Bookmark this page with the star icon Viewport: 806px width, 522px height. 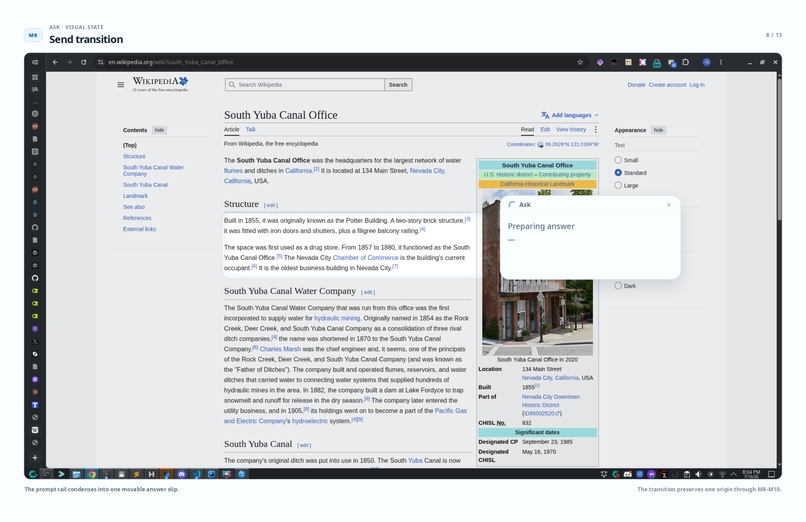pyautogui.click(x=580, y=62)
